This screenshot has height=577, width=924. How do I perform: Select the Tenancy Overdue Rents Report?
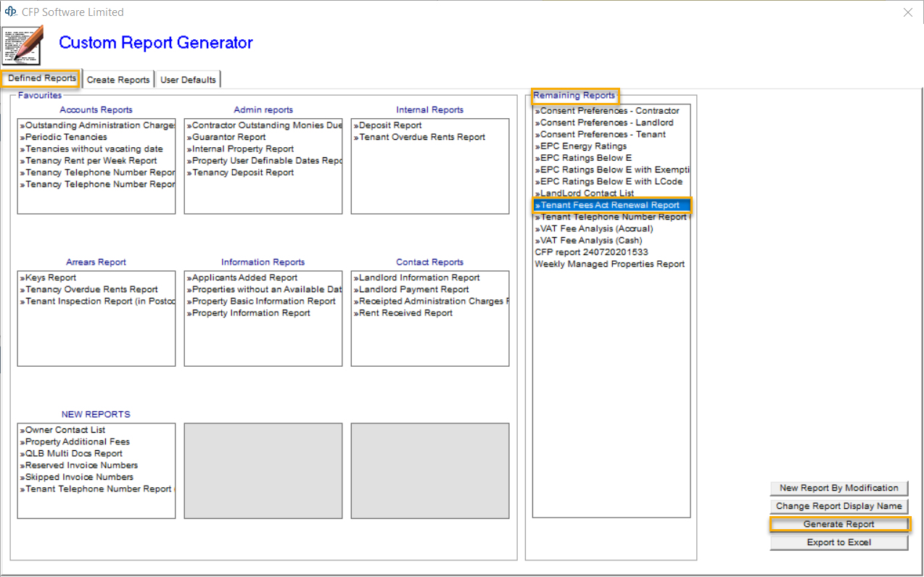pyautogui.click(x=89, y=289)
